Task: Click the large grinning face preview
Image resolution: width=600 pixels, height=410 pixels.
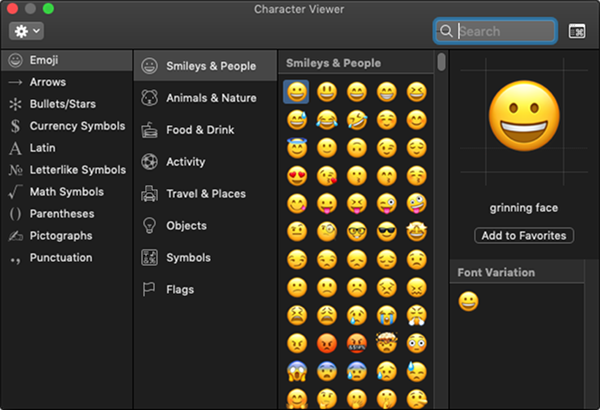Action: [524, 116]
